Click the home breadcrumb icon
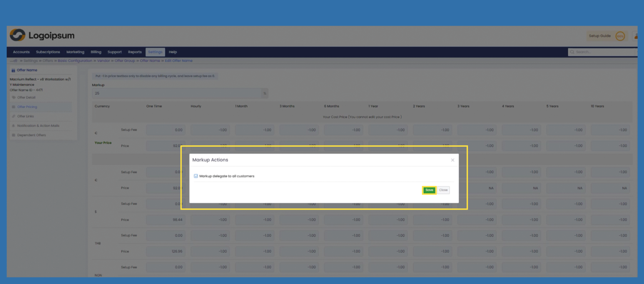Screen dimensions: 644x284 pos(15,61)
